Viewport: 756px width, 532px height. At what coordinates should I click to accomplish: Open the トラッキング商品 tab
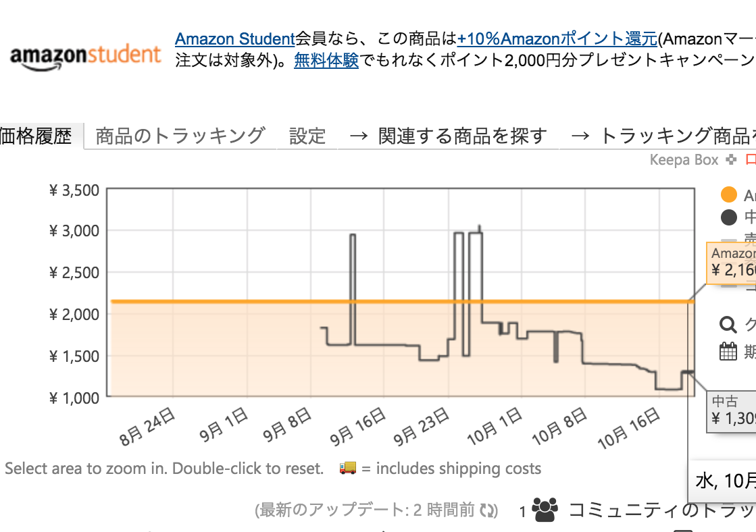tap(657, 136)
